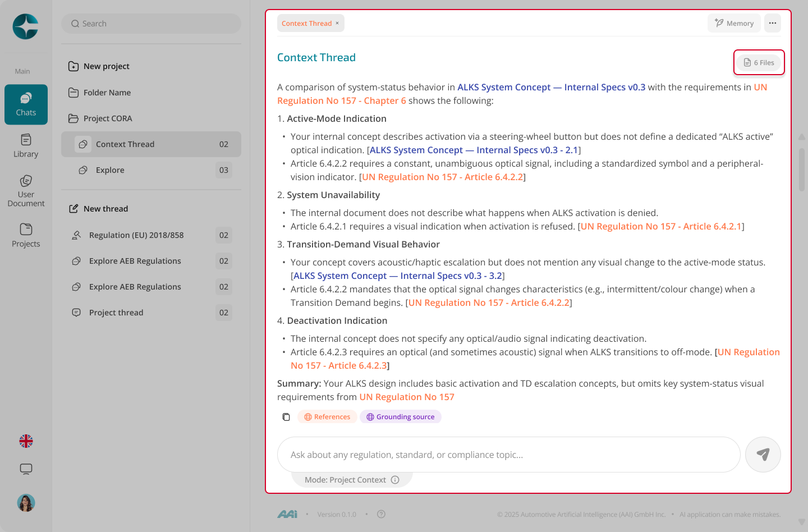Image resolution: width=808 pixels, height=532 pixels.
Task: Select the Chats sidebar icon
Action: [x=26, y=104]
